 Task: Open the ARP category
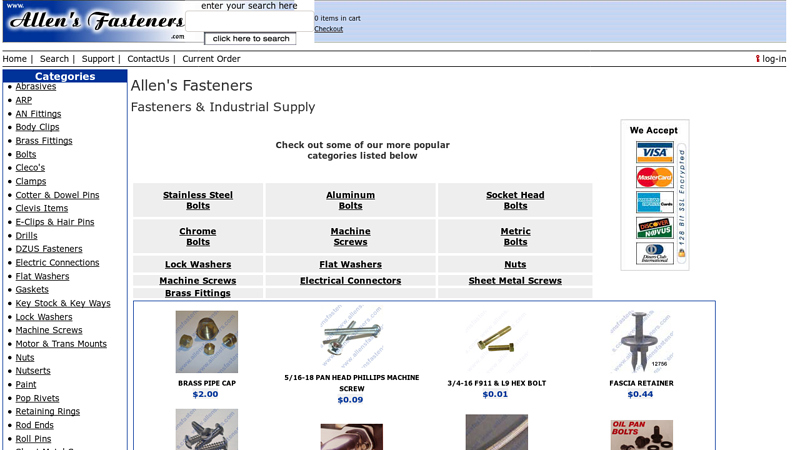click(x=23, y=100)
